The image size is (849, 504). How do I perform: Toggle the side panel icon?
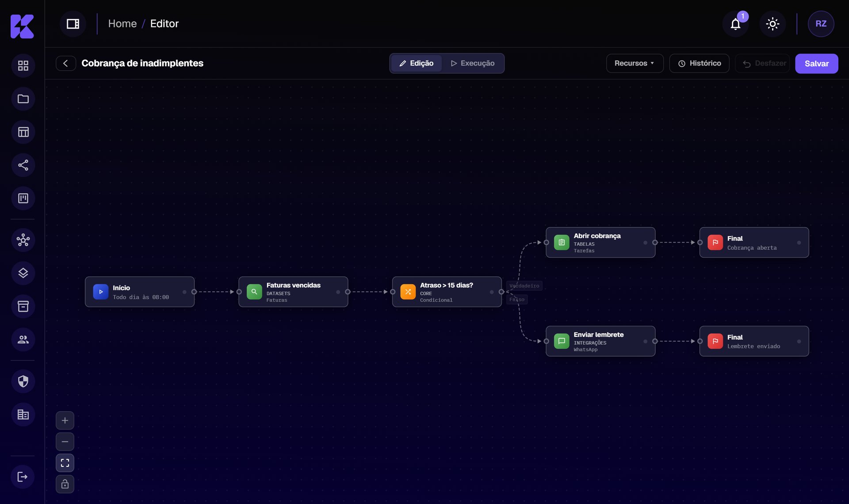point(73,24)
